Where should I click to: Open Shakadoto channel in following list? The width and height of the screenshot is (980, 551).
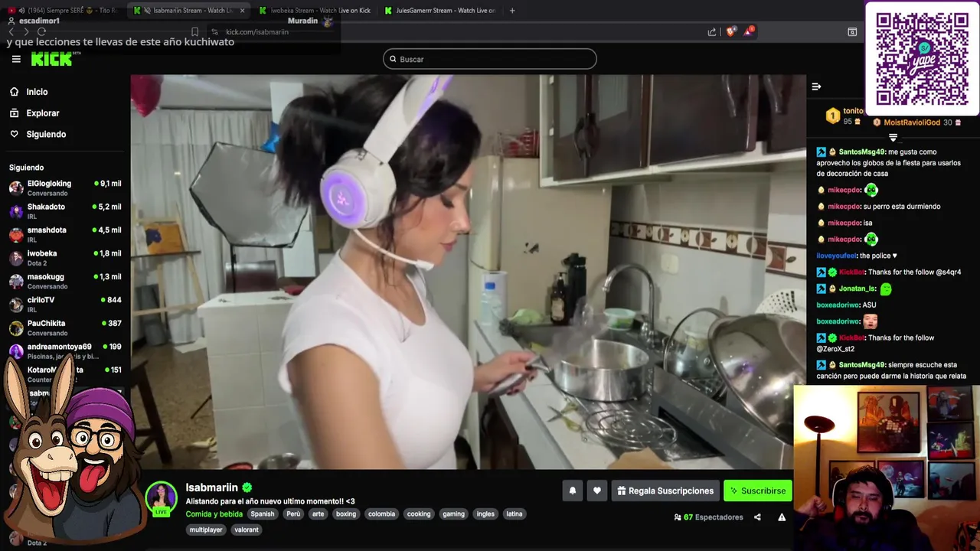click(65, 211)
